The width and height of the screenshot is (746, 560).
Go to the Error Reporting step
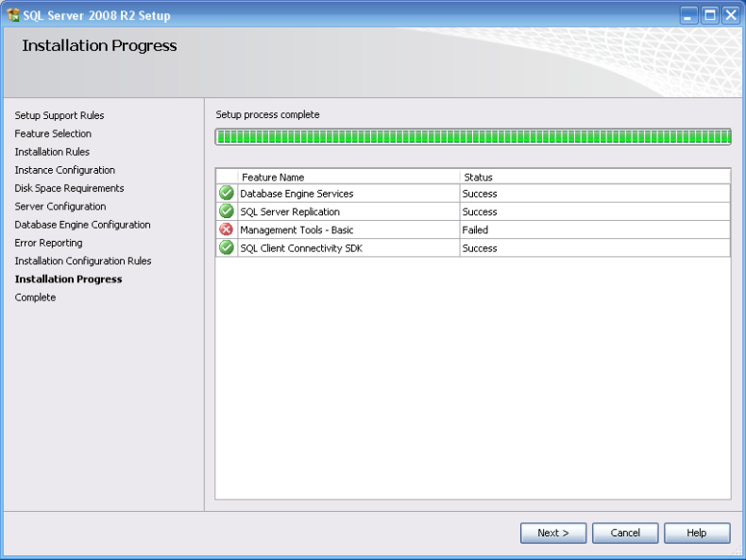[x=48, y=243]
